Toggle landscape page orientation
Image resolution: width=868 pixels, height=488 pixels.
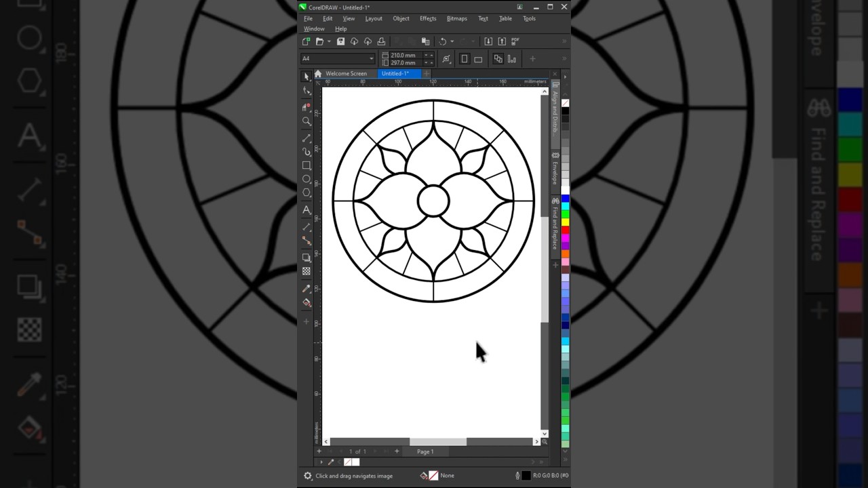point(478,59)
